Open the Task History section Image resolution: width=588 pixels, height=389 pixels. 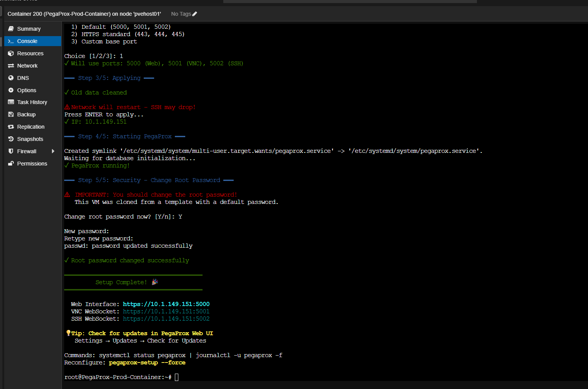pyautogui.click(x=32, y=102)
